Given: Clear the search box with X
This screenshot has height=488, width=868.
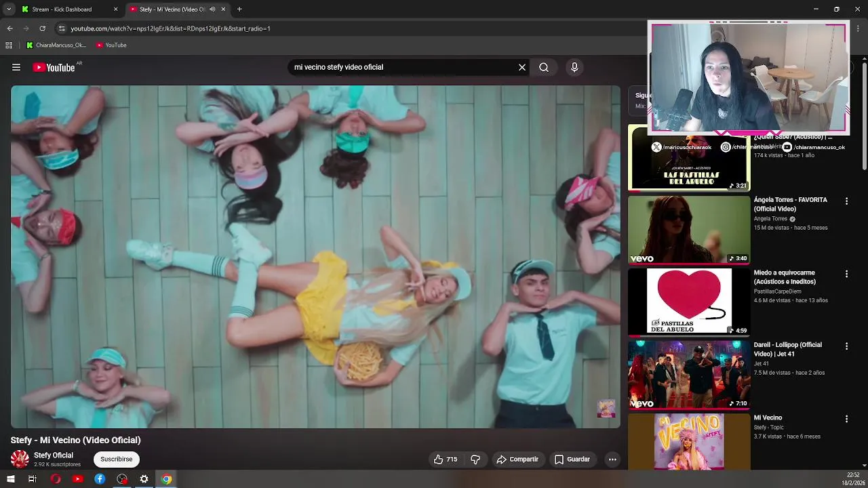Looking at the screenshot, I should click(522, 67).
